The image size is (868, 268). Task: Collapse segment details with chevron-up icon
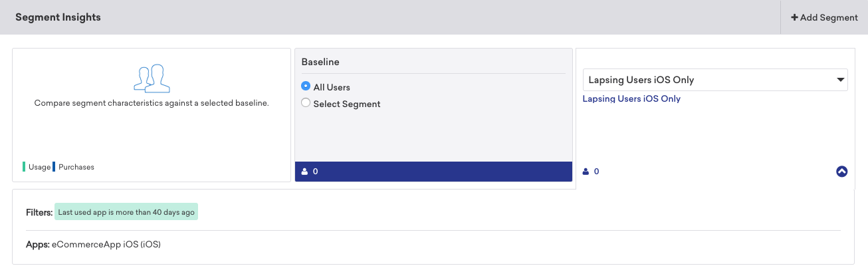point(841,172)
